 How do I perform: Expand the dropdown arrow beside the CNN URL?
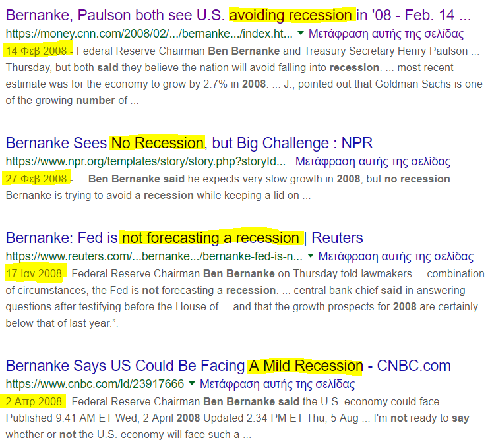[301, 34]
